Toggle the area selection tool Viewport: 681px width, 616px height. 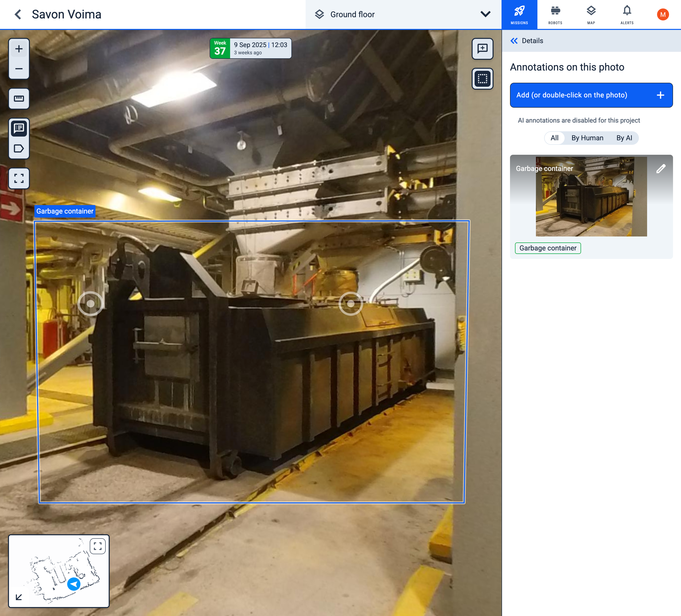point(482,79)
